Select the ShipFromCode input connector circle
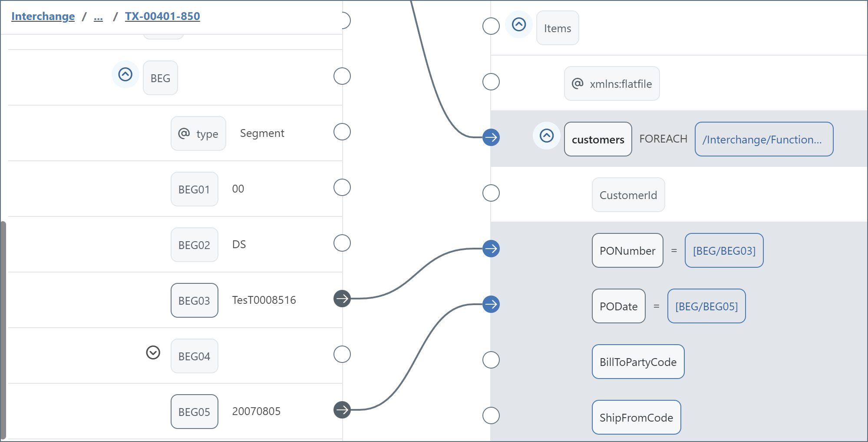The width and height of the screenshot is (868, 442). [x=491, y=415]
